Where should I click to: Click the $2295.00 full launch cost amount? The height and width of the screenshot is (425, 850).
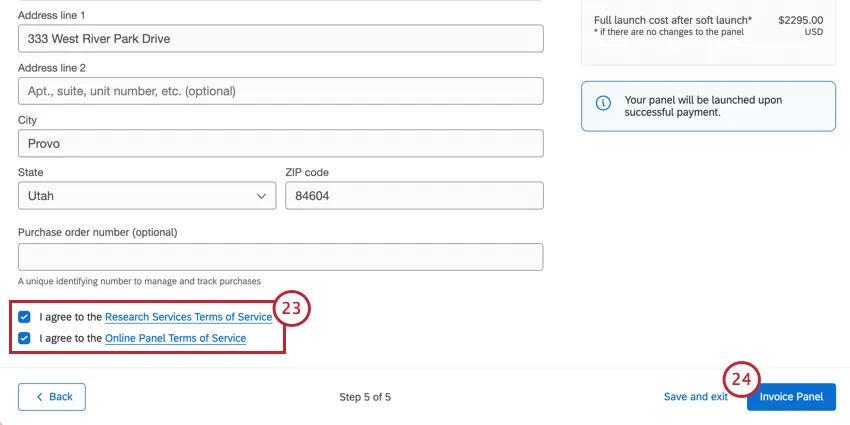point(800,19)
